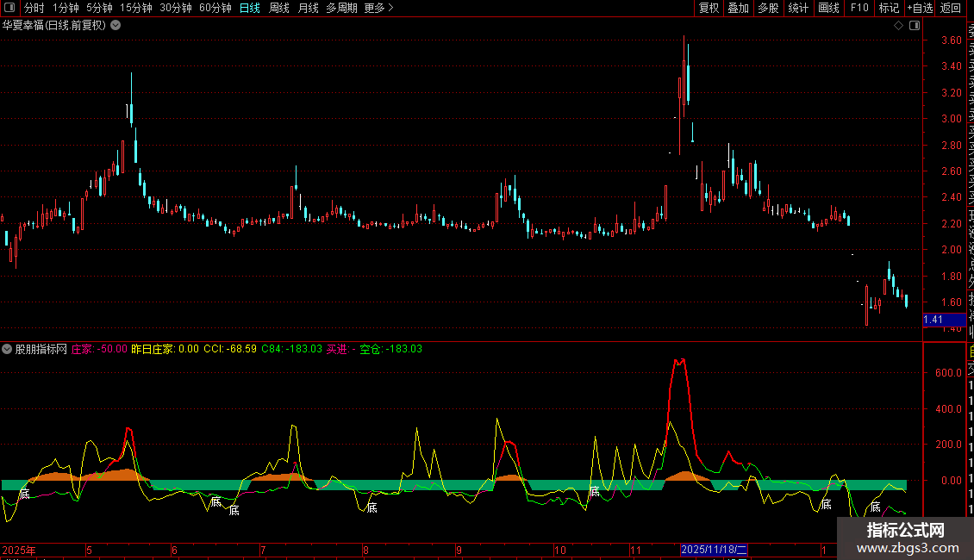Select the 60分钟 period
Viewport: 974px width, 560px height.
(x=215, y=8)
